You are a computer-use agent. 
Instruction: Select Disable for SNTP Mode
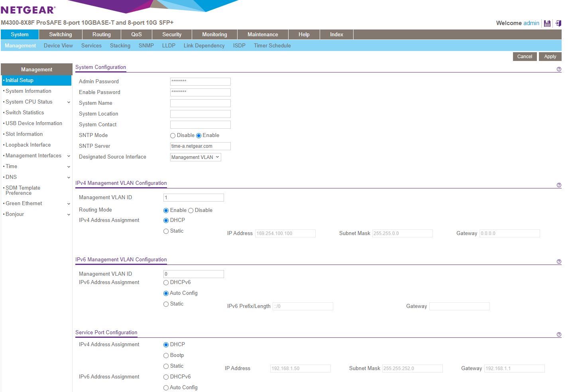pos(173,136)
